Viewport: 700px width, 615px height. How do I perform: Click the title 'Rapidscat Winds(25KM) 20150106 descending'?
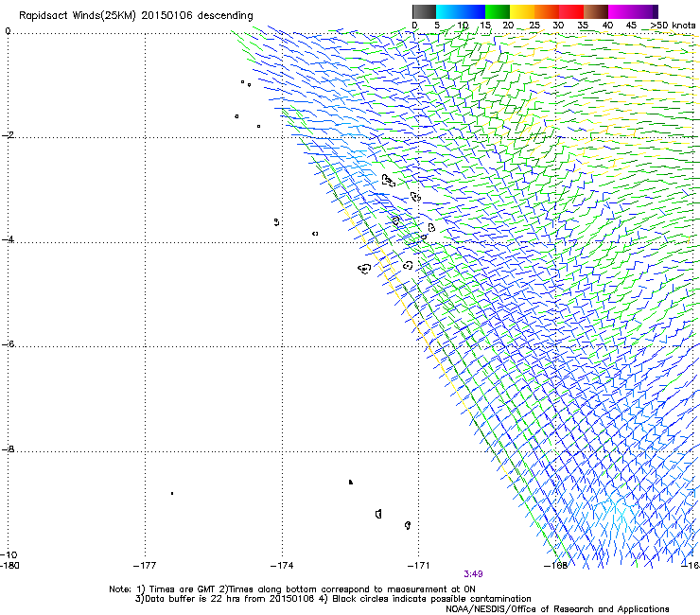click(136, 16)
